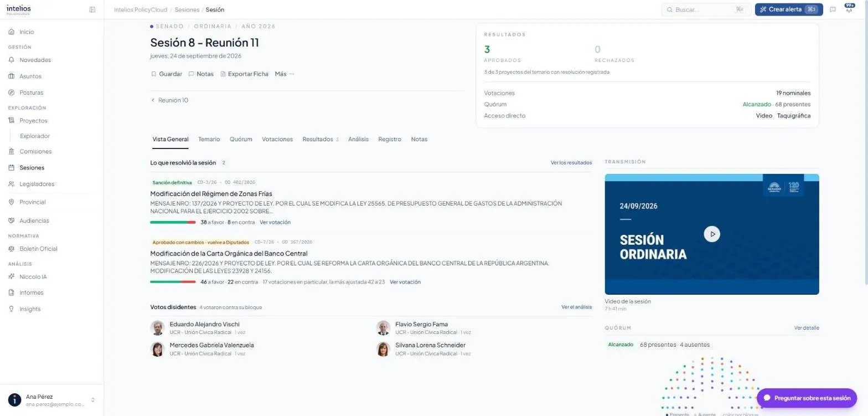The image size is (868, 416).
Task: Open the quorum Ver detalle link
Action: click(x=807, y=328)
